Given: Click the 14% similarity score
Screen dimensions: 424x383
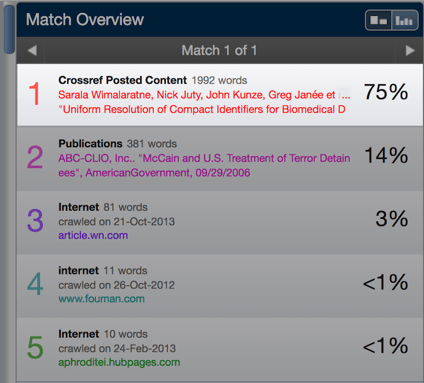Looking at the screenshot, I should pos(386,155).
